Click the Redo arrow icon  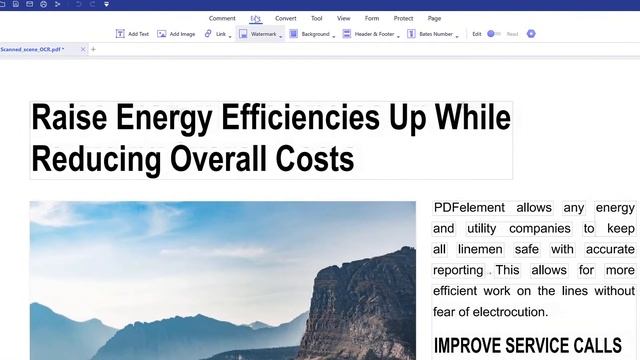click(x=93, y=4)
